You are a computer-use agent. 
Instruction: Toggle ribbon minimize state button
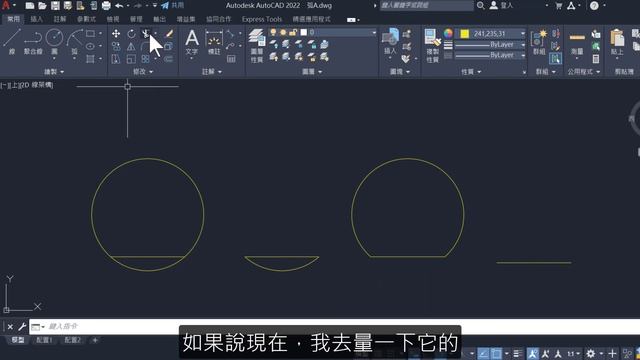pos(351,20)
